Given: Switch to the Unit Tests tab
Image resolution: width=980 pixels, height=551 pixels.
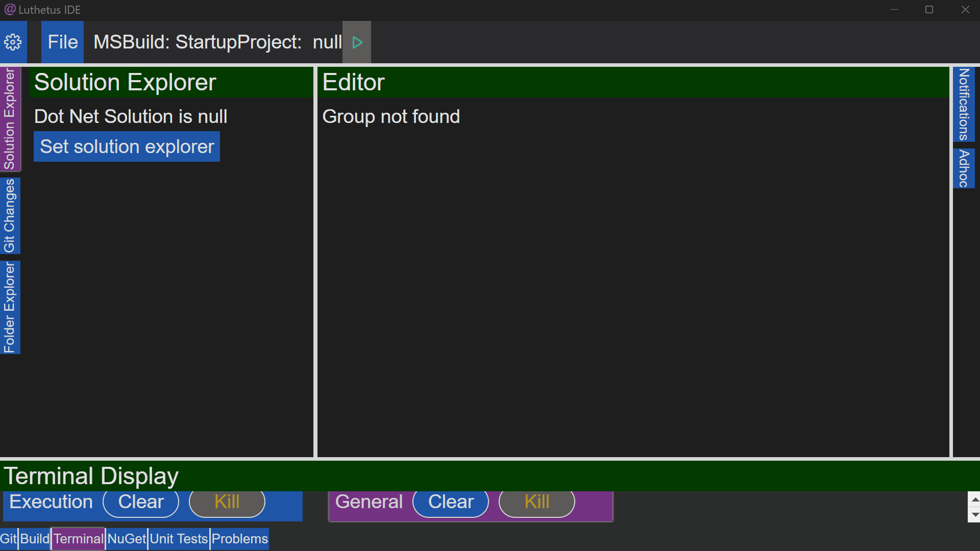Looking at the screenshot, I should [178, 538].
